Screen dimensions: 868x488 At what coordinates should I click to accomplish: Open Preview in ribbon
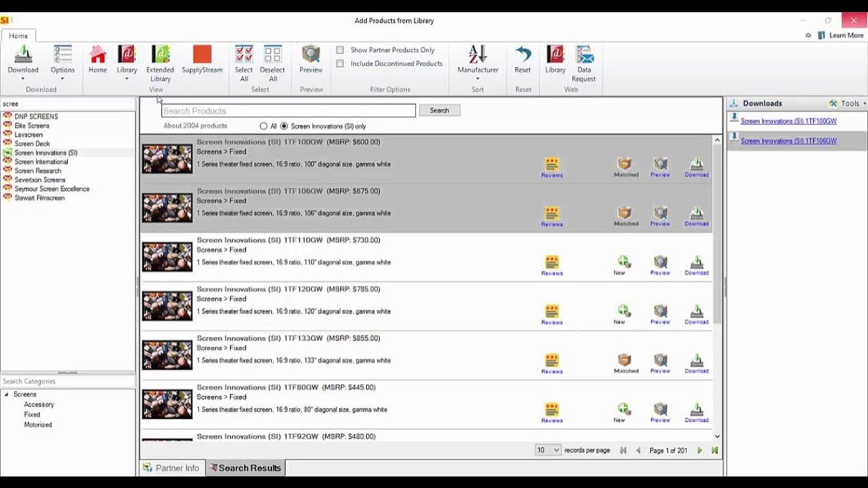point(311,60)
